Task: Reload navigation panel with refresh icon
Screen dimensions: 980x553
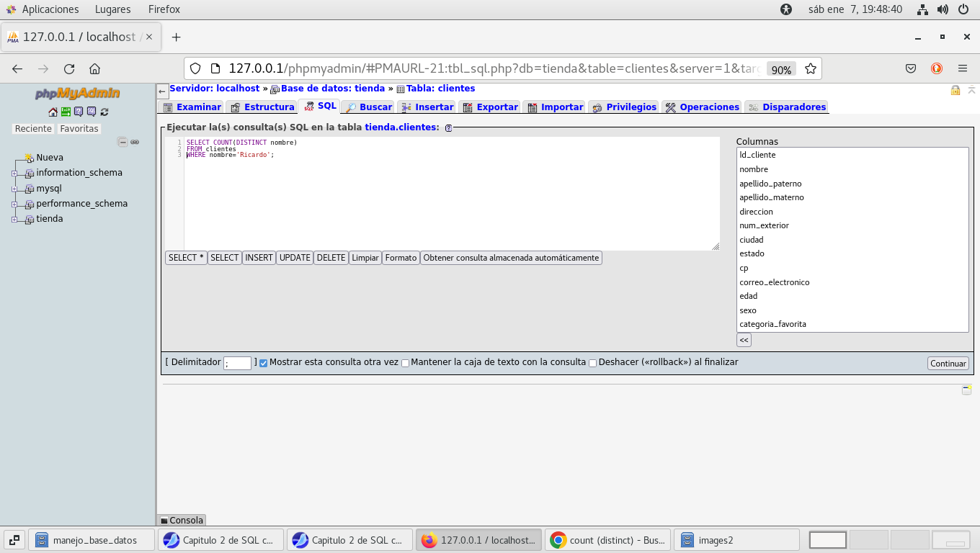Action: click(x=104, y=112)
